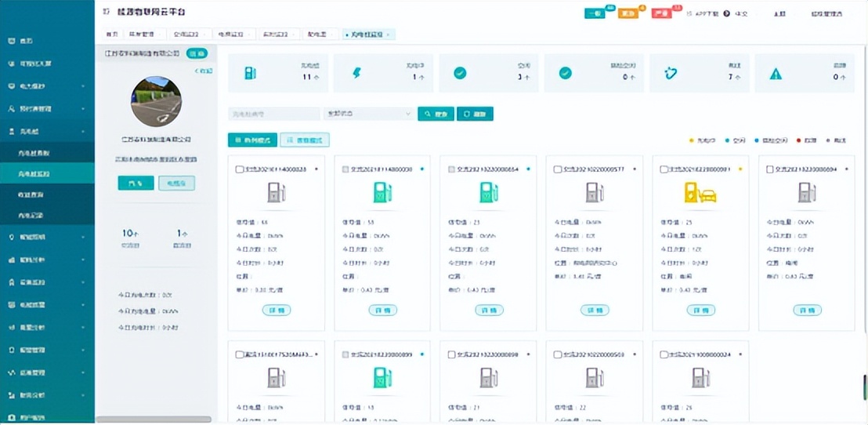Click the red 严重 alarm badge button

662,14
